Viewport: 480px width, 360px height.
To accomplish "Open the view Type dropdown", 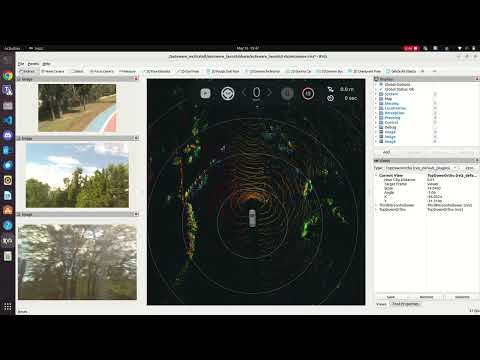I will [x=422, y=168].
